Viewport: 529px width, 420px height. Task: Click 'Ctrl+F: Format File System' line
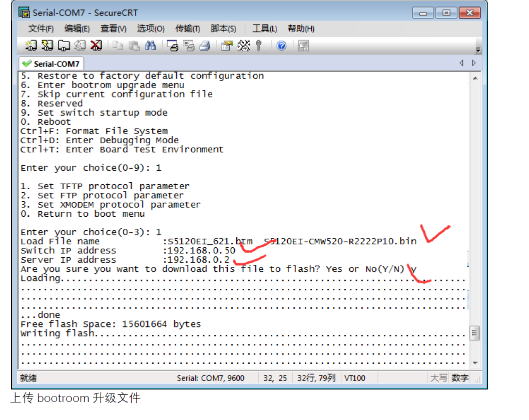pyautogui.click(x=94, y=131)
